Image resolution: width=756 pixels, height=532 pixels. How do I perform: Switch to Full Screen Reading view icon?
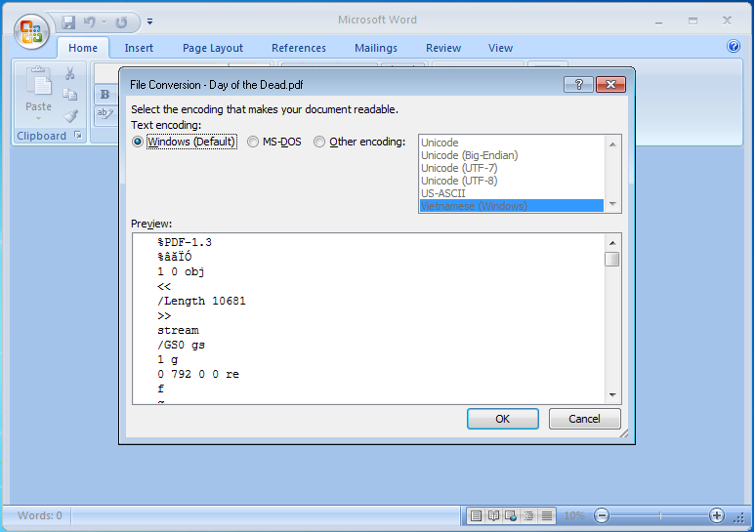(493, 516)
